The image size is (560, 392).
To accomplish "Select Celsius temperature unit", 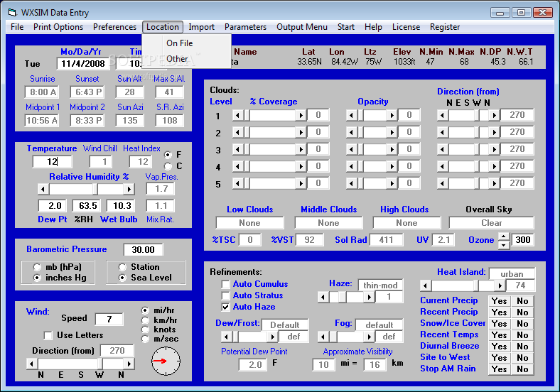I will [x=168, y=166].
